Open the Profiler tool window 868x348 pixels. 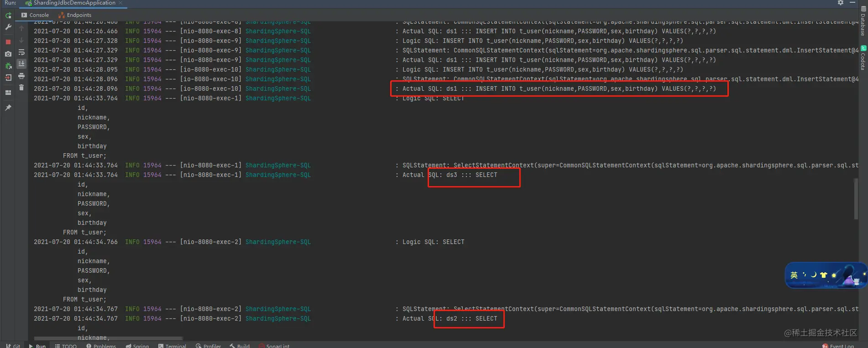coord(208,346)
